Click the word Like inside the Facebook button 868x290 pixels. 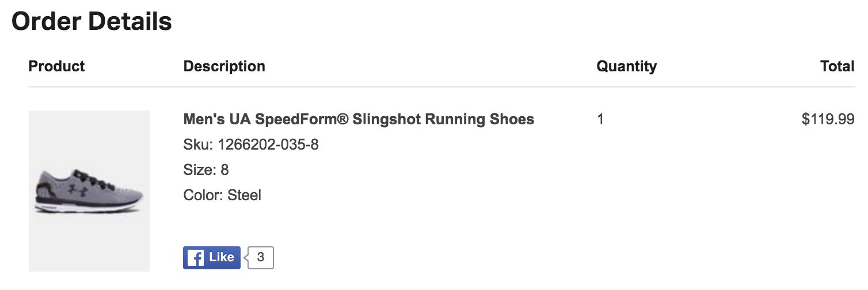click(222, 257)
